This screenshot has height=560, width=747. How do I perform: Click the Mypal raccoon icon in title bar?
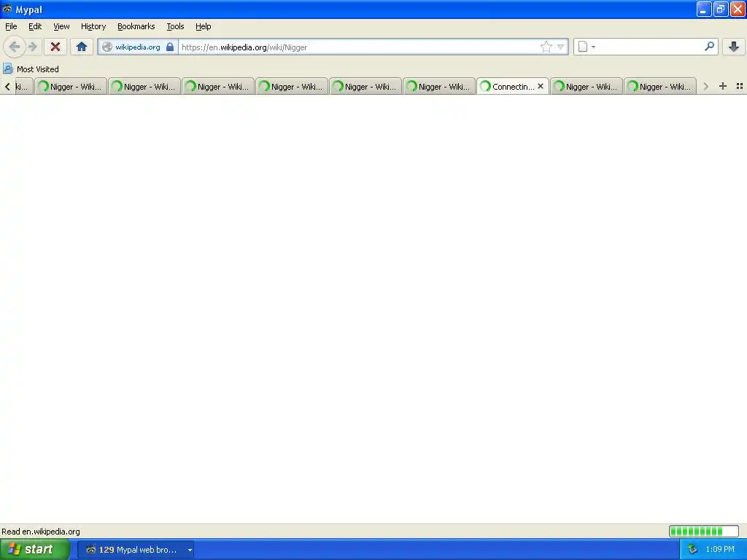pos(7,9)
